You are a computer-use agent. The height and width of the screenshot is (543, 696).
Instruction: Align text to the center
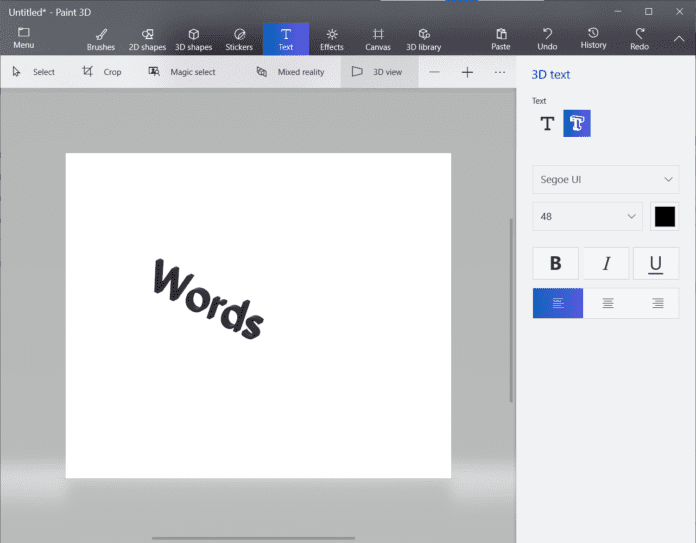click(x=608, y=303)
